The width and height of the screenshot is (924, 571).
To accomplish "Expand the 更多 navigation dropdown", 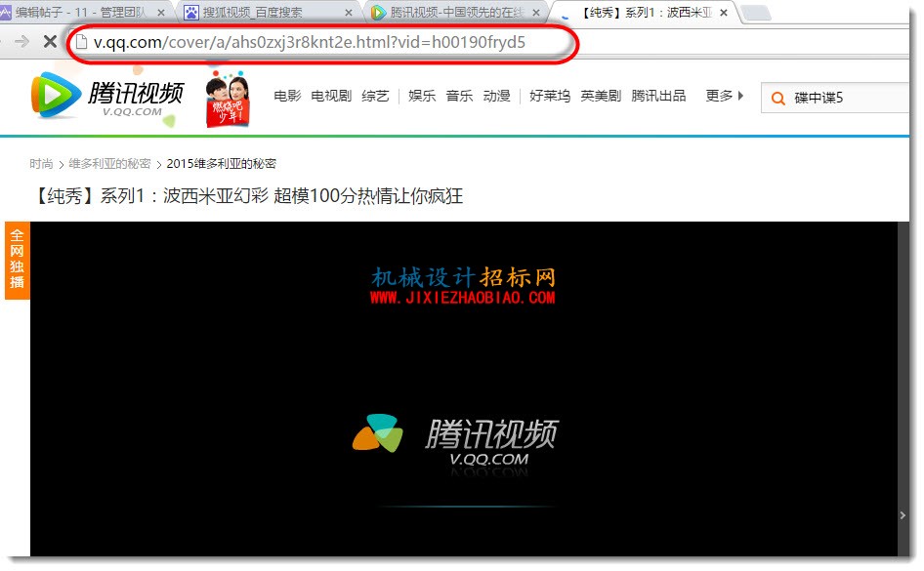I will (x=725, y=96).
